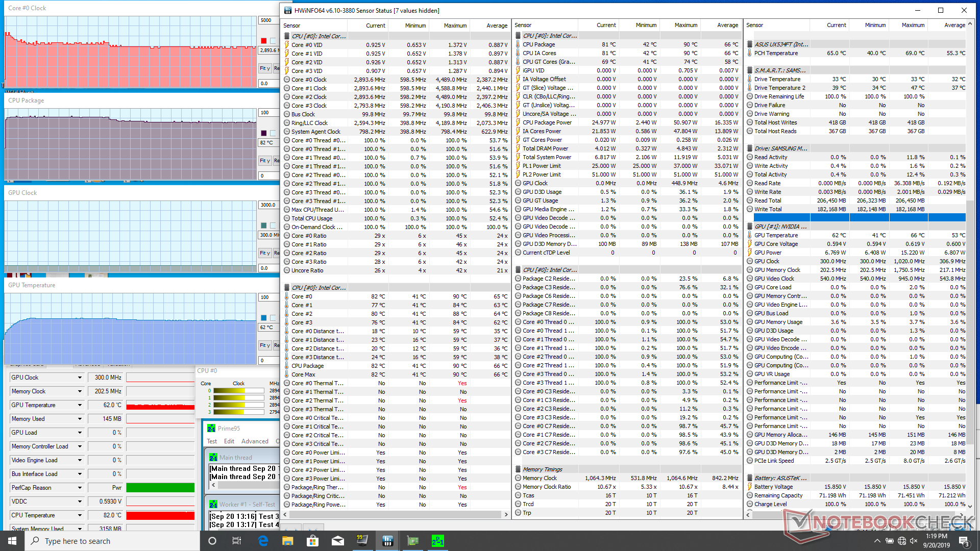The height and width of the screenshot is (551, 980).
Task: Click the HWiNFO64 title bar icon
Action: coord(288,10)
